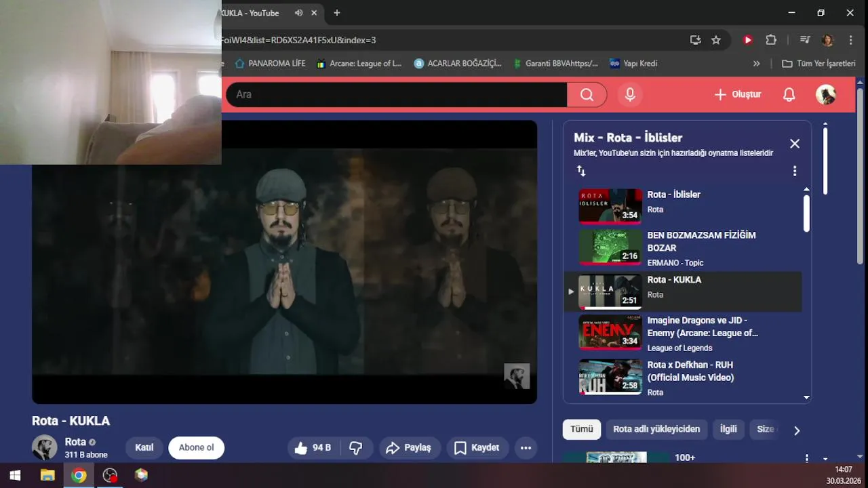
Task: Click the channel watermark in video
Action: tap(517, 376)
